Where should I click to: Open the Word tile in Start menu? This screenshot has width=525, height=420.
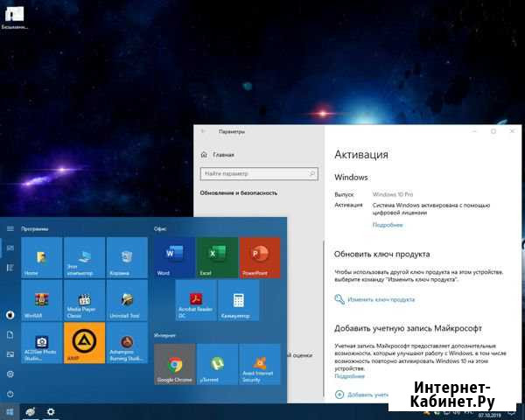point(174,257)
